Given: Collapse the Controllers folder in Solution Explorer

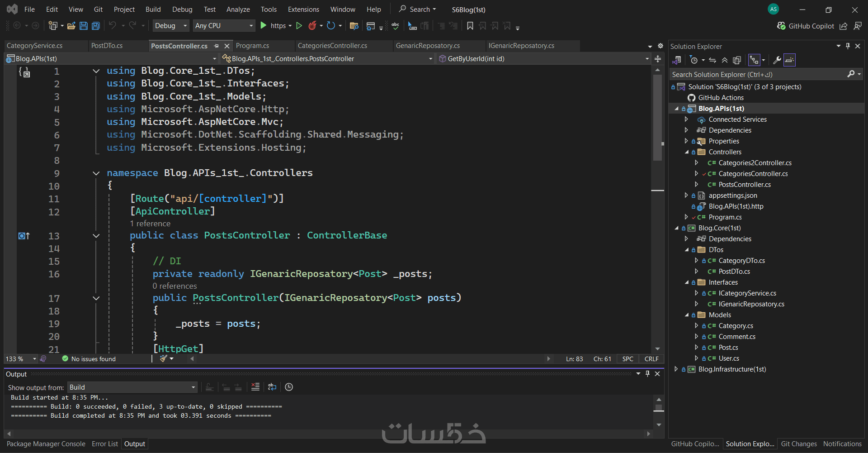Looking at the screenshot, I should (687, 152).
